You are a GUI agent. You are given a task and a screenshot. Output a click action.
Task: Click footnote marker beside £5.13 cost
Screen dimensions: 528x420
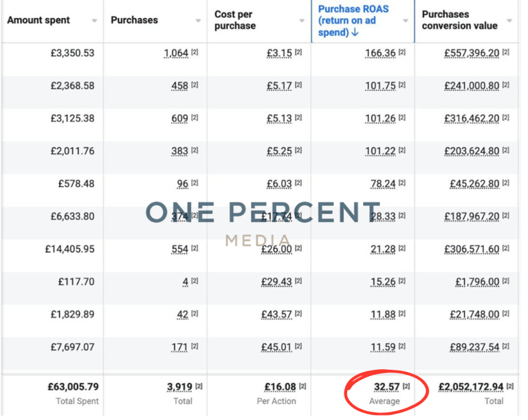298,118
